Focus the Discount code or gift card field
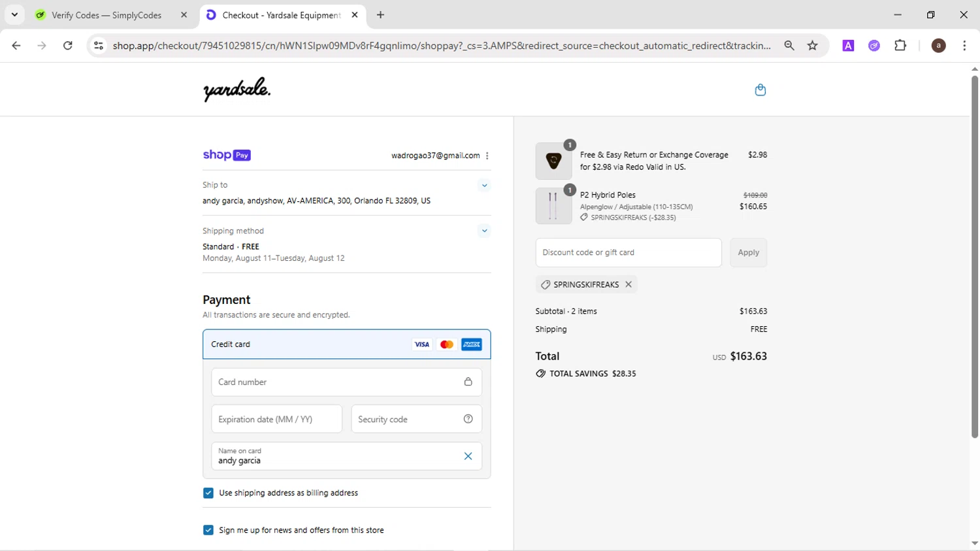This screenshot has height=551, width=980. point(629,252)
